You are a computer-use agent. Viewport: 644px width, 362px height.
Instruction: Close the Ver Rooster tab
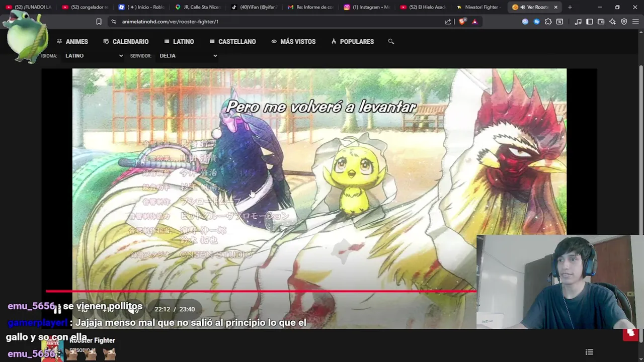(x=556, y=7)
